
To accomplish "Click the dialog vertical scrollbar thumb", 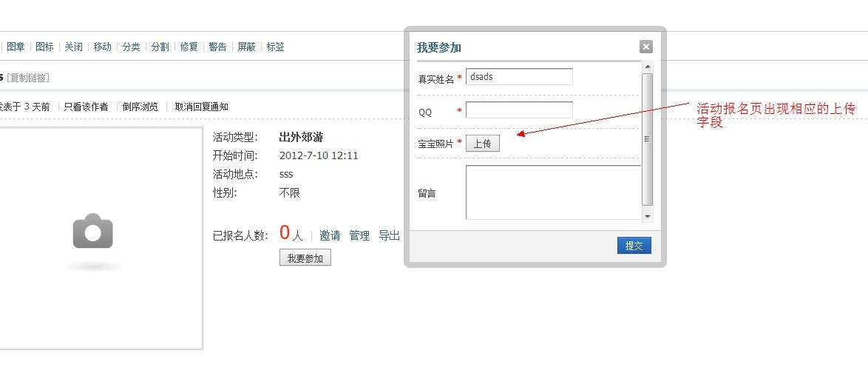I will click(x=647, y=139).
